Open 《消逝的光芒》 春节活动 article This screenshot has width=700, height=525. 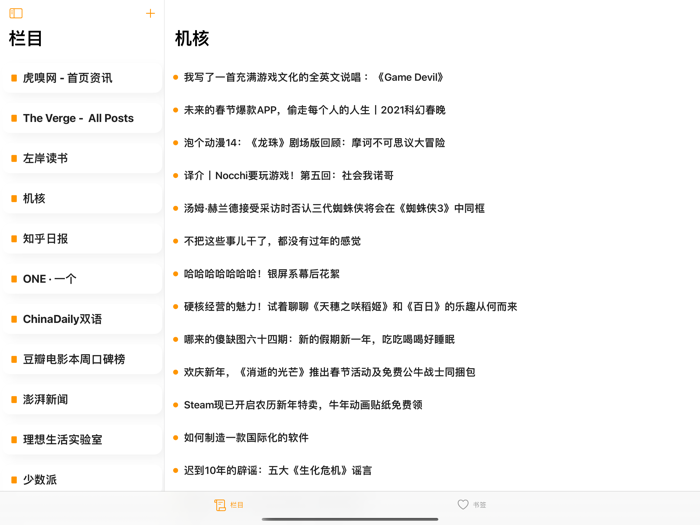click(324, 372)
